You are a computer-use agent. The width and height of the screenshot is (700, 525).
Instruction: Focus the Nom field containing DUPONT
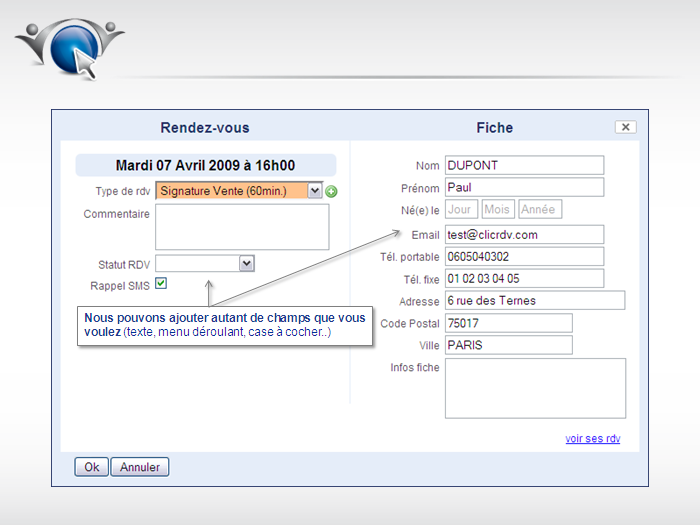(525, 165)
